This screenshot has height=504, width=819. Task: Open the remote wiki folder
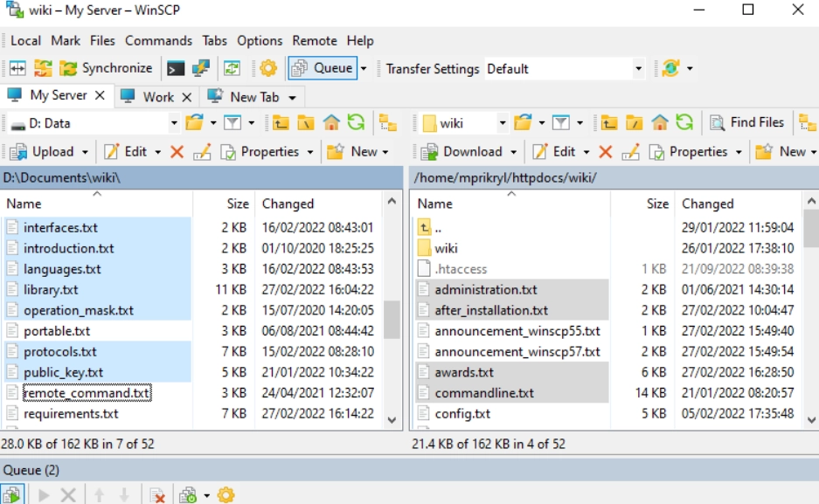(446, 248)
